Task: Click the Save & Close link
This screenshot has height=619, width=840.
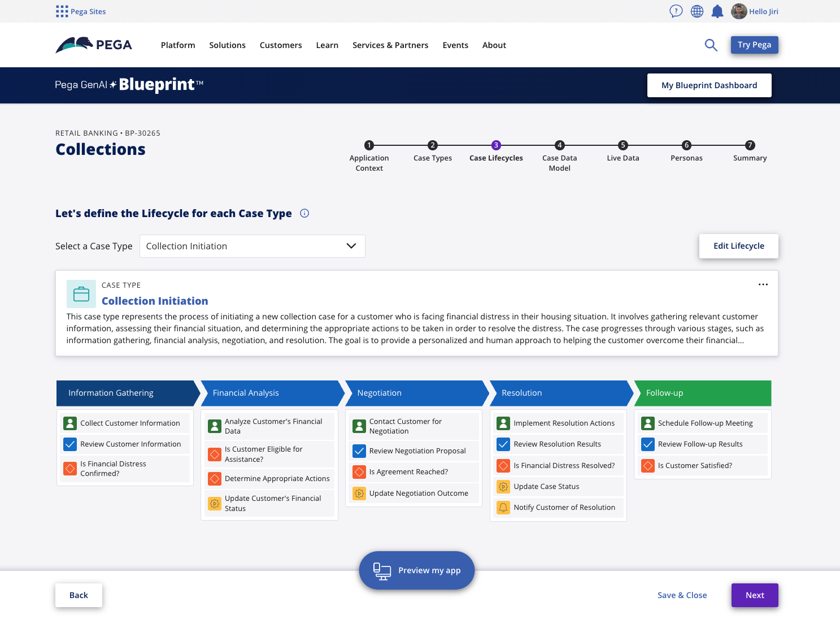Action: click(x=682, y=595)
